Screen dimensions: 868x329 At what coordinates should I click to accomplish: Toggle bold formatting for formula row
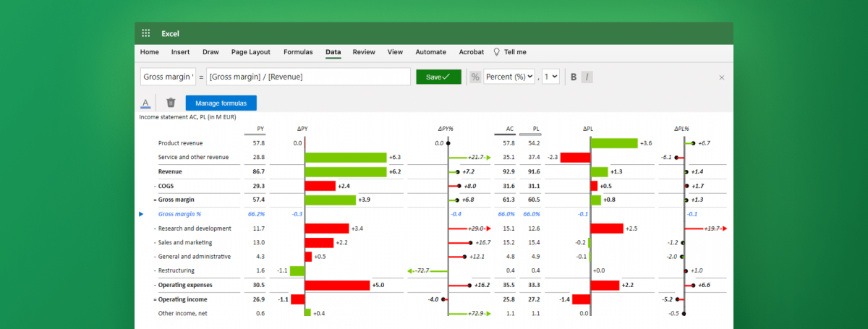(x=574, y=77)
